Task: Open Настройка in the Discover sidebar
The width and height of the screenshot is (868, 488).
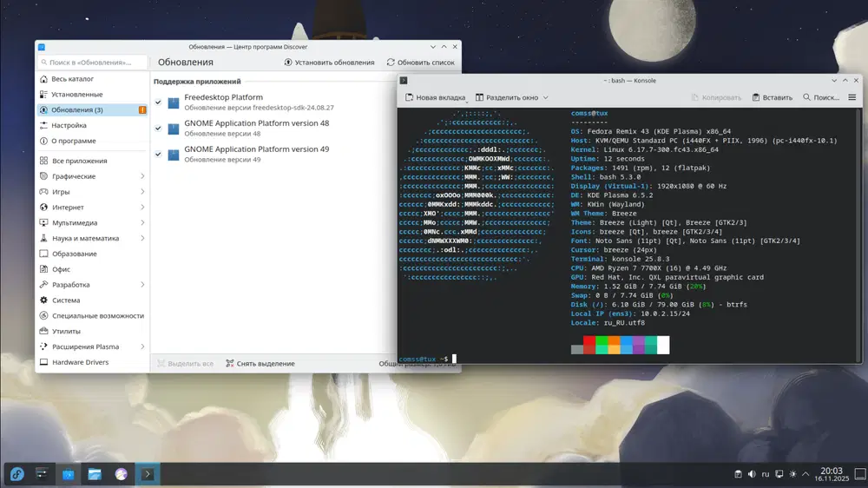Action: pyautogui.click(x=93, y=125)
